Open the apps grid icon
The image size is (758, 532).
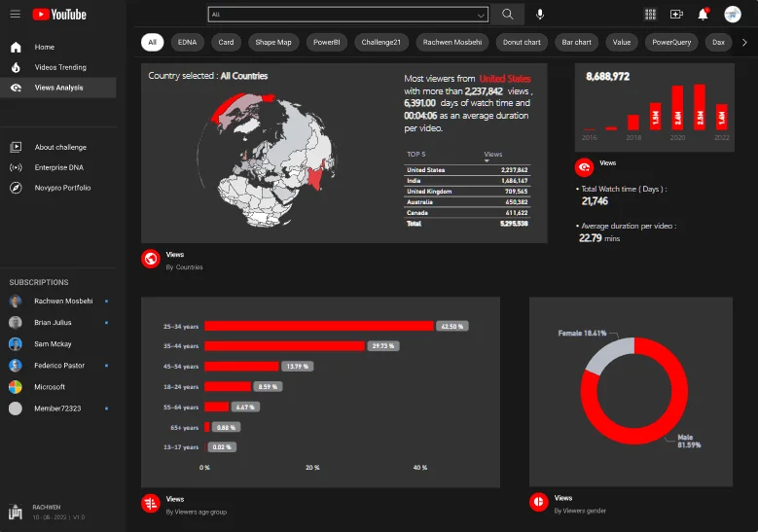coord(650,15)
